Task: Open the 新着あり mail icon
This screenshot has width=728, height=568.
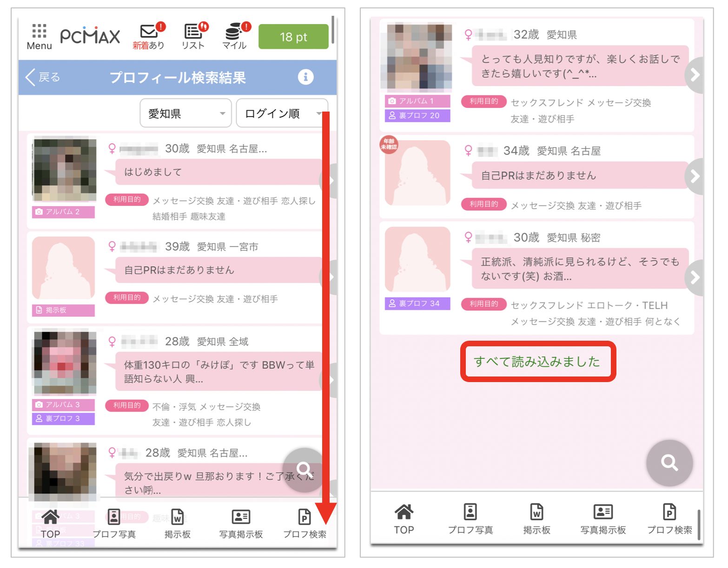Action: pos(149,36)
